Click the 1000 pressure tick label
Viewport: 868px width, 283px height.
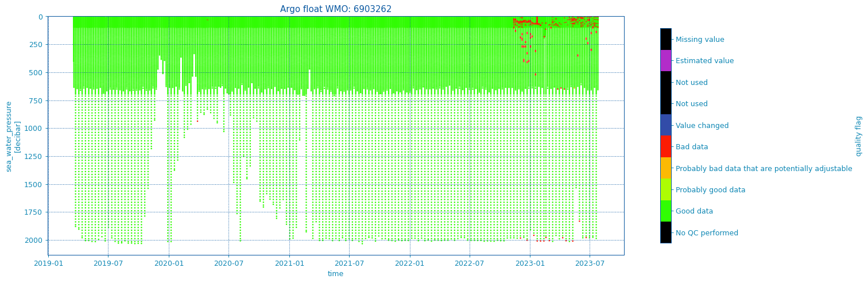tap(34, 128)
